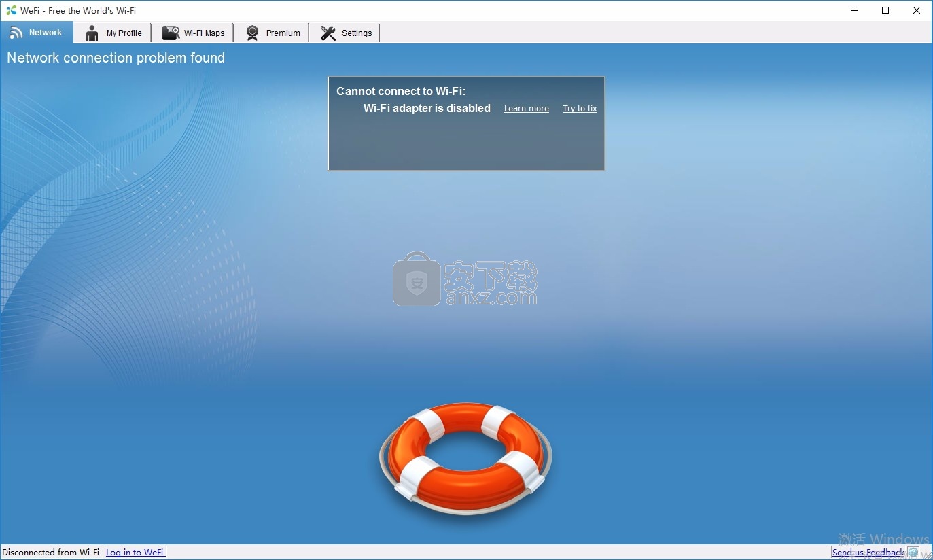Click "Disconnected from Wi-Fi" status text
This screenshot has width=933, height=560.
pos(51,553)
